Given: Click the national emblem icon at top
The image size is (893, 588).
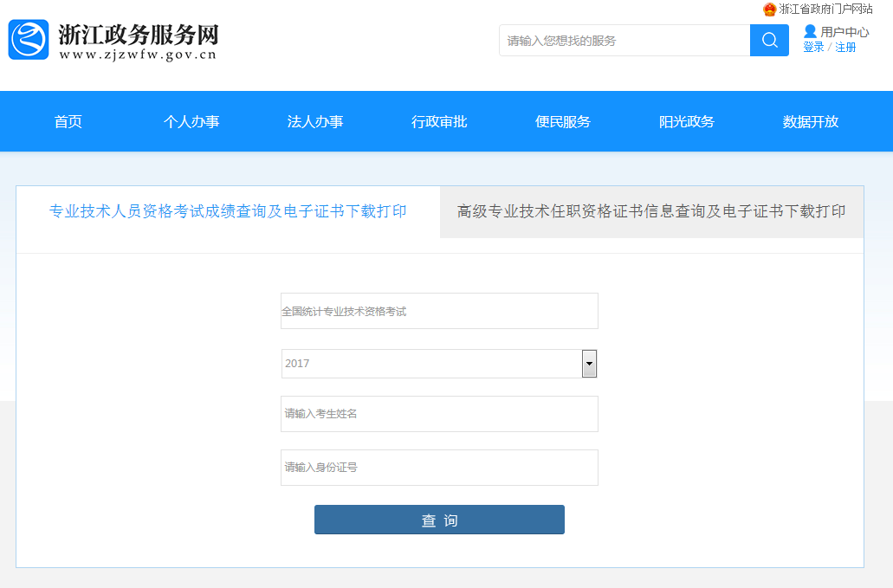Looking at the screenshot, I should [769, 10].
